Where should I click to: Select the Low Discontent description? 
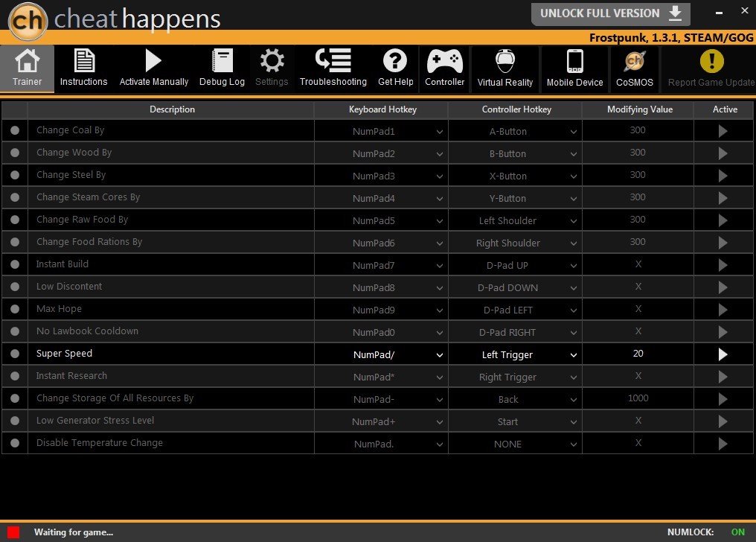coord(69,287)
